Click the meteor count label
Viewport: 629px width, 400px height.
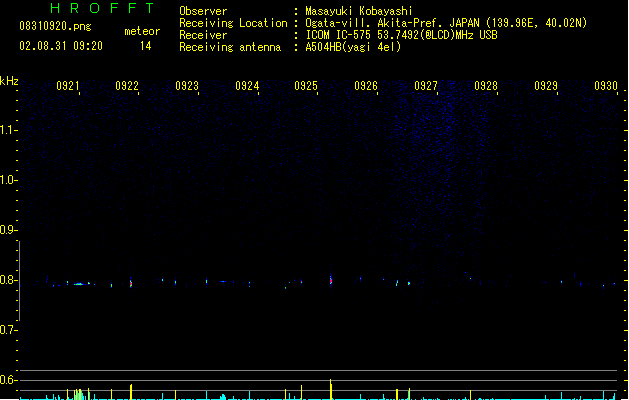point(142,31)
